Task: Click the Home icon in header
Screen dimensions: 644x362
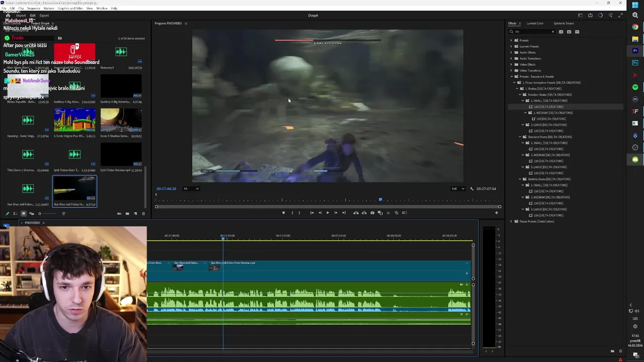Action: 8,16
